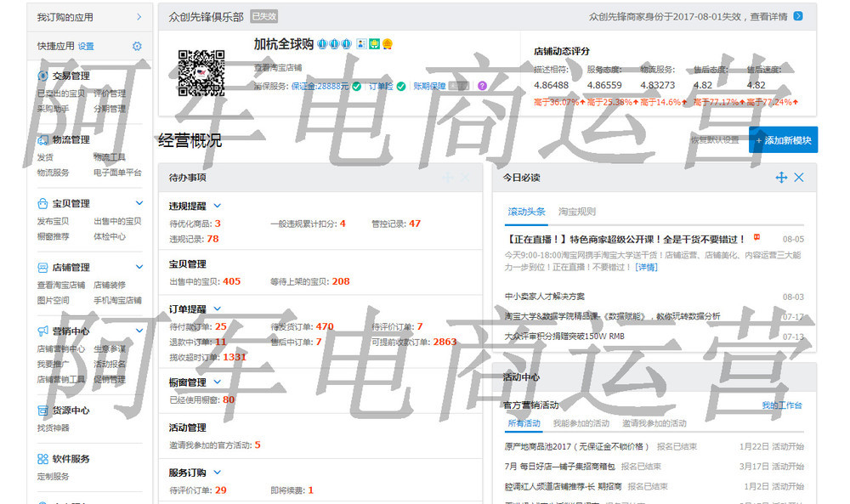Open 我的工作台 link
Viewport: 850px width, 504px height.
coord(782,405)
